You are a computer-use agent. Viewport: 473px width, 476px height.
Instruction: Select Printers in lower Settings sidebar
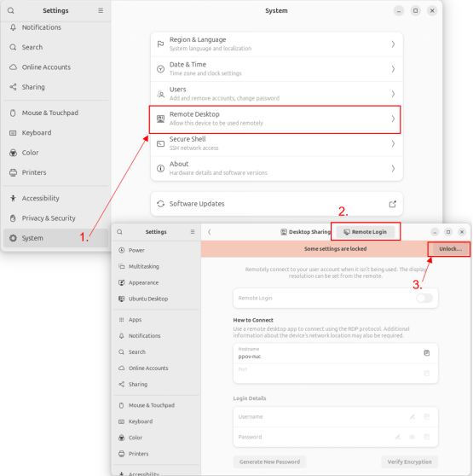pyautogui.click(x=157, y=454)
